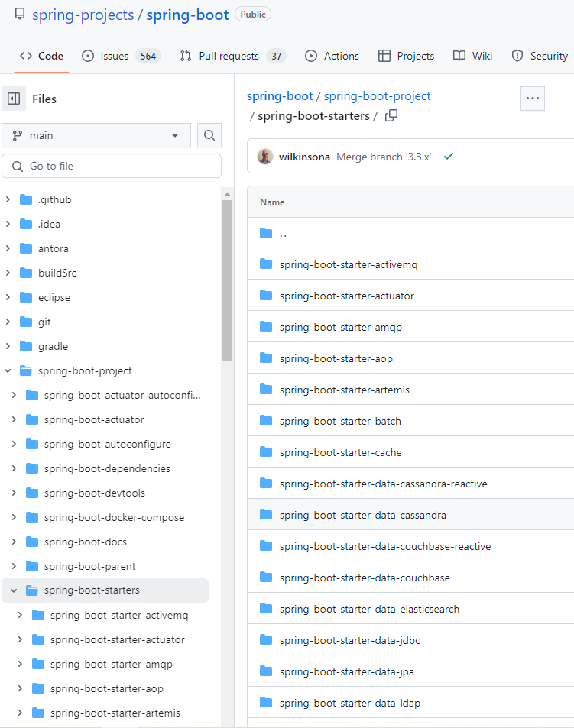Open the Issues tab
Image resolution: width=574 pixels, height=728 pixels.
pyautogui.click(x=122, y=56)
